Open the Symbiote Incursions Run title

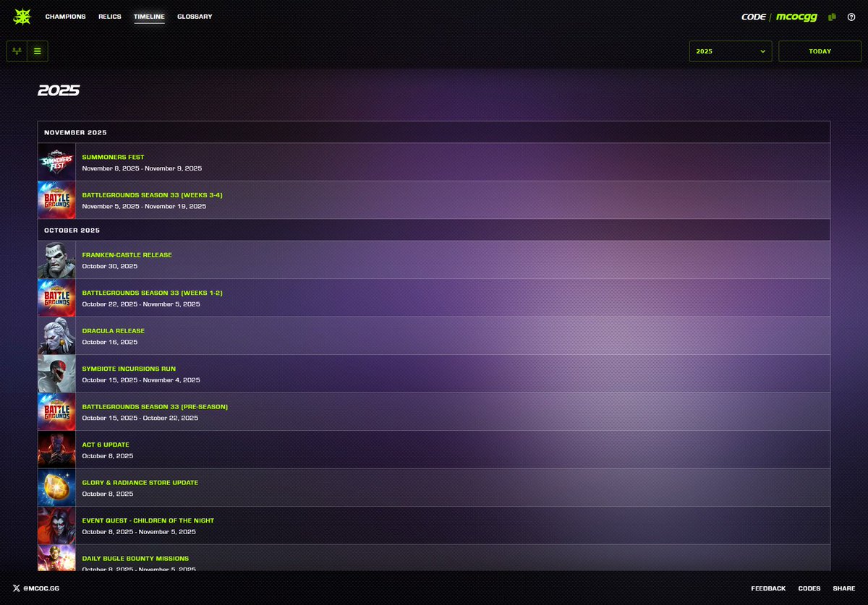[129, 369]
